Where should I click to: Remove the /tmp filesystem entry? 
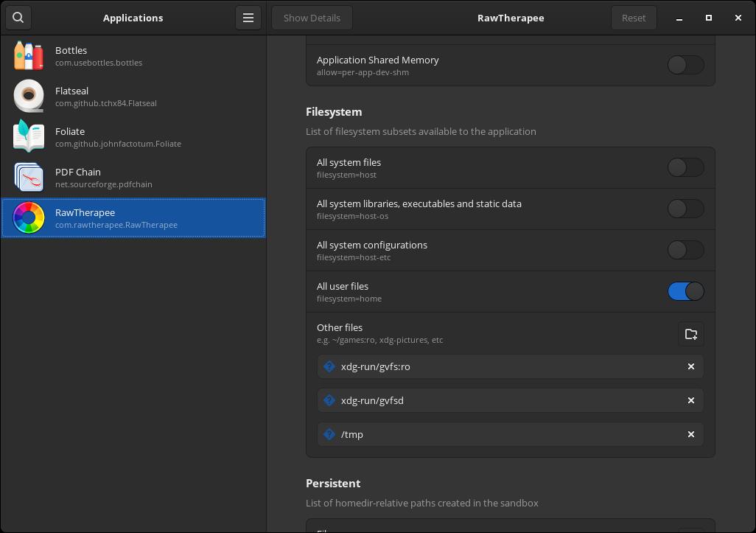691,434
